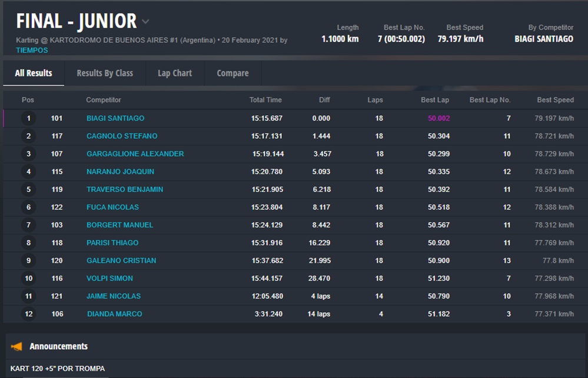
Task: Open the TIEMPOS organizer link
Action: point(32,51)
